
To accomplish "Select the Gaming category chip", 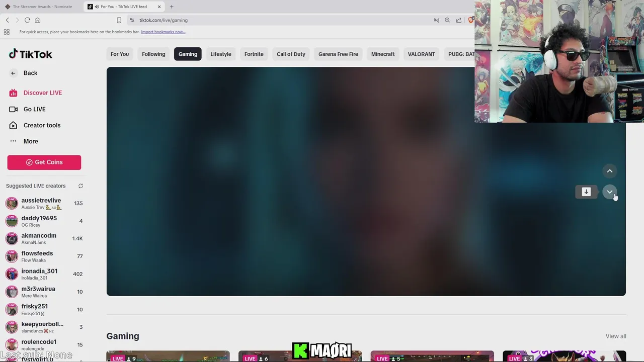I will tap(188, 54).
